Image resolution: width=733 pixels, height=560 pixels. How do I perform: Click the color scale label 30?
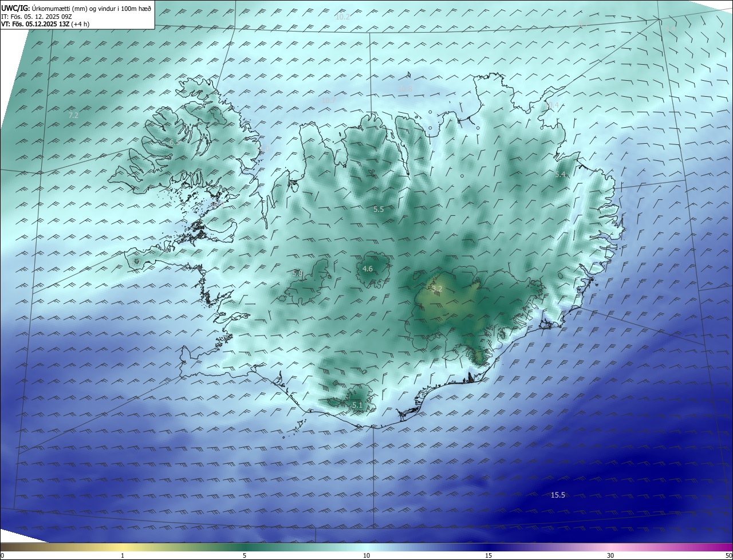tap(610, 555)
